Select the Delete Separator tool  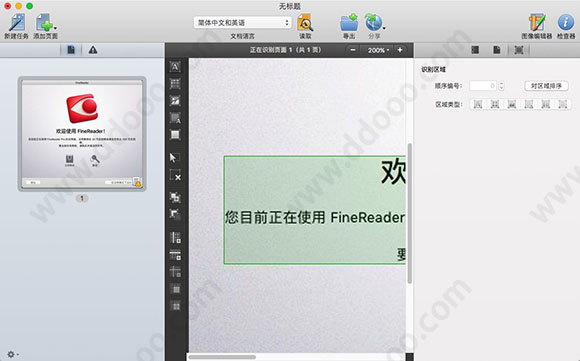point(175,272)
